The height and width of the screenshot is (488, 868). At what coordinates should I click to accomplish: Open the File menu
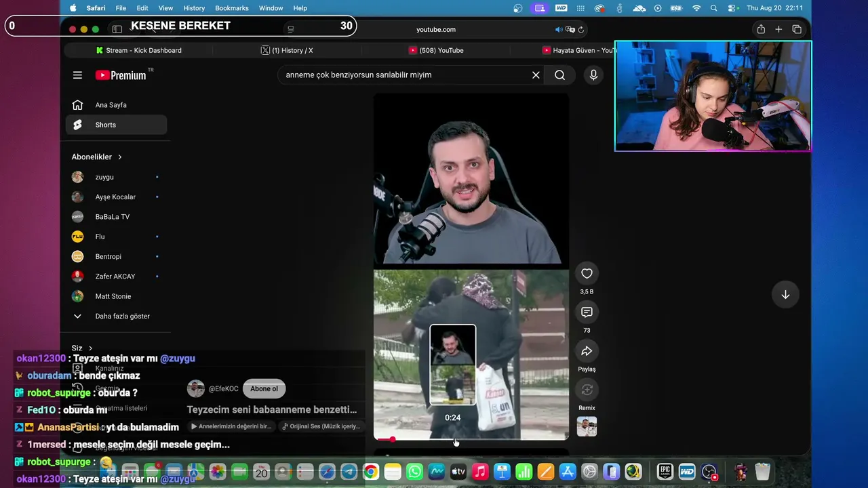coord(121,8)
